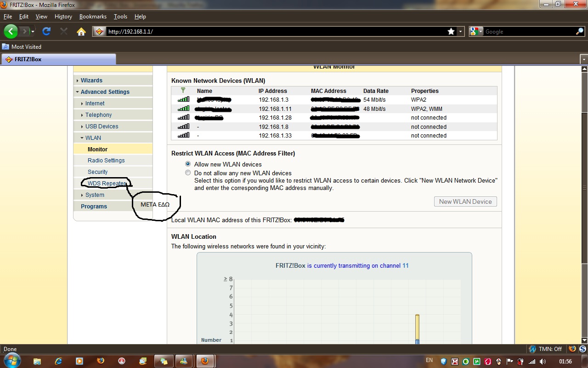
Task: Click the active Firefox taskbar button
Action: click(x=205, y=361)
